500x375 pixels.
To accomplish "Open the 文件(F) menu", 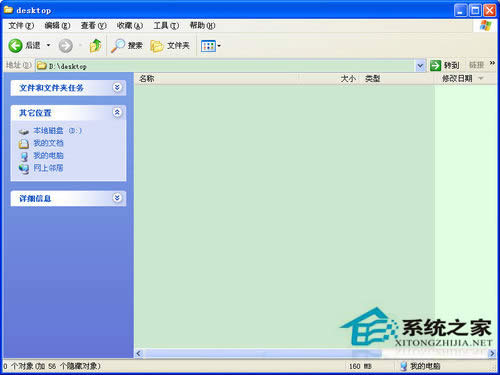I will pos(21,25).
